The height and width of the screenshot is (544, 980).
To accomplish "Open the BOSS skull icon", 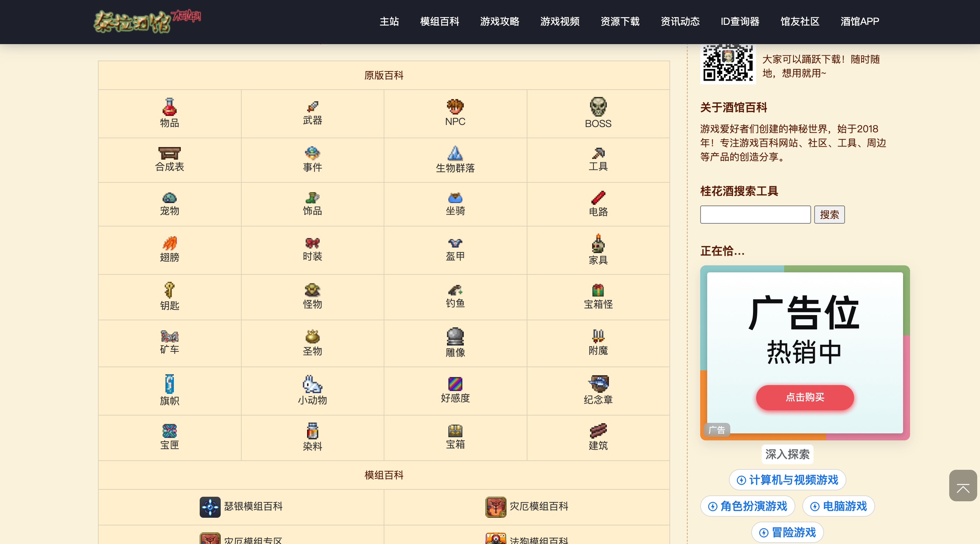I will (x=598, y=106).
